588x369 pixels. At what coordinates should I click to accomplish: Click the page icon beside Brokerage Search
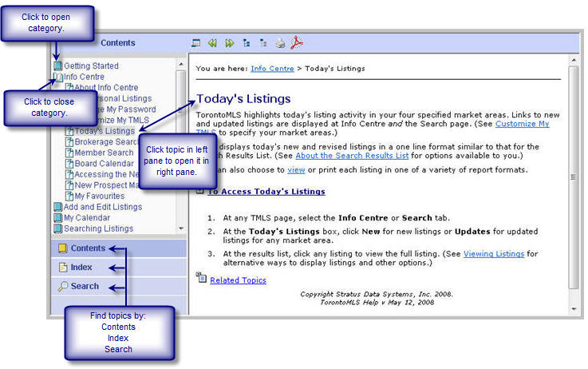click(69, 142)
